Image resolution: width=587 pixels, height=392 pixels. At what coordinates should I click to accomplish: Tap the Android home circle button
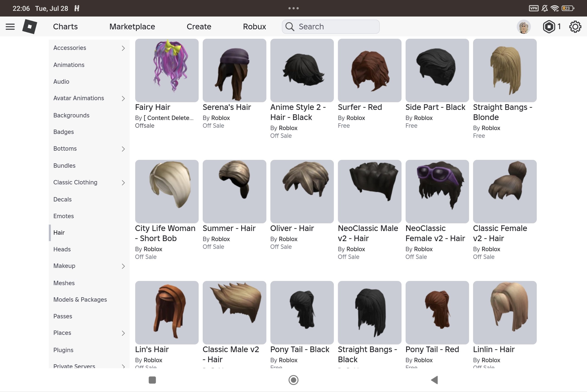293,380
